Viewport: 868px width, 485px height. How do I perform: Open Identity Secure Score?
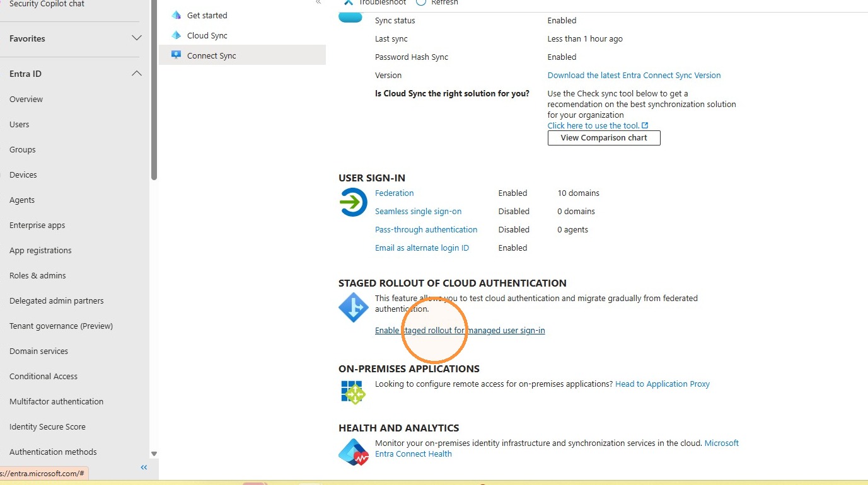click(47, 426)
